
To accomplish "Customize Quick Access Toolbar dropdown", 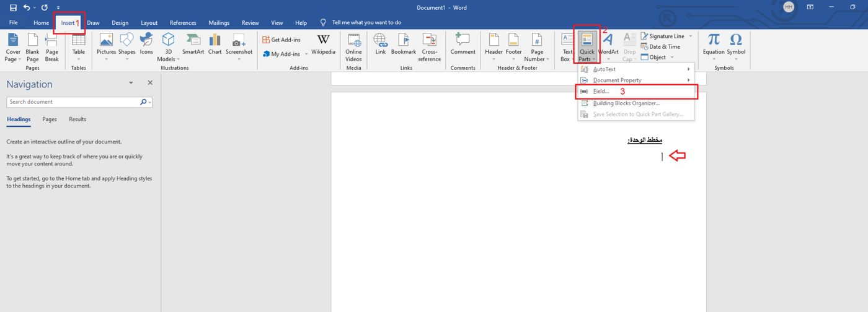I will [58, 8].
